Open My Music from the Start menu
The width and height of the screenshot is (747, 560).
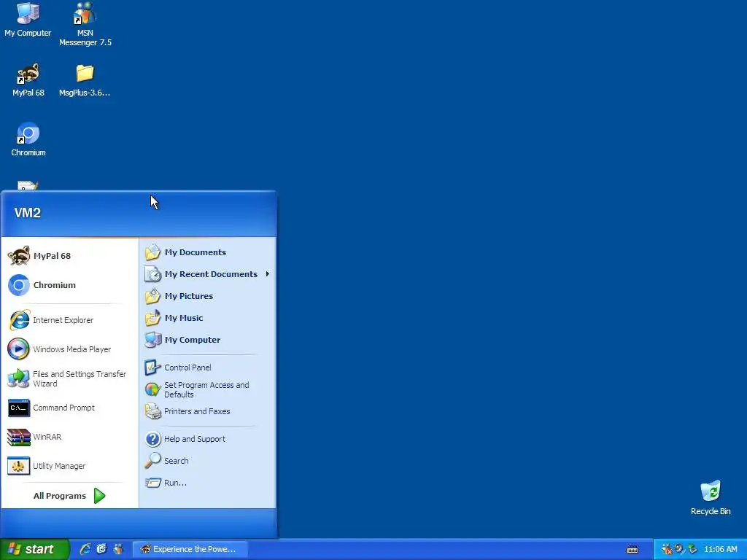(x=208, y=318)
